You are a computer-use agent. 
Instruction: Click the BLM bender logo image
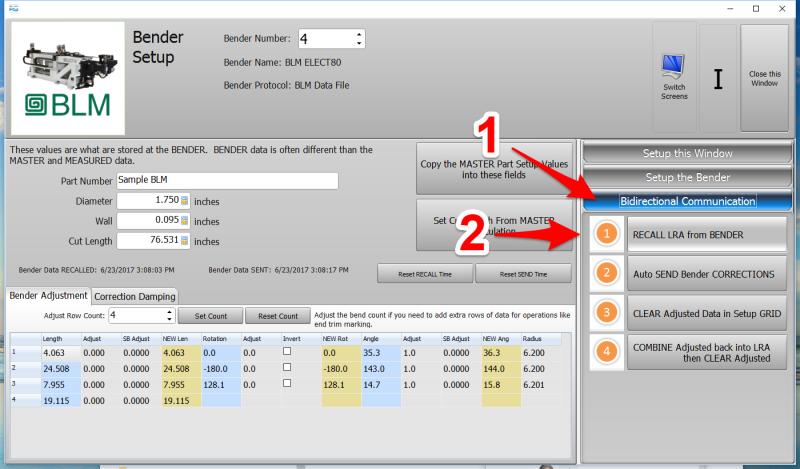tap(68, 78)
